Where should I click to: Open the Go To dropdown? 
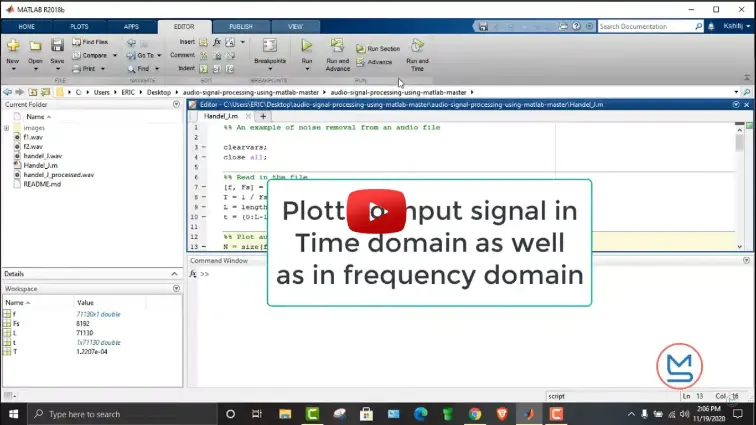146,55
